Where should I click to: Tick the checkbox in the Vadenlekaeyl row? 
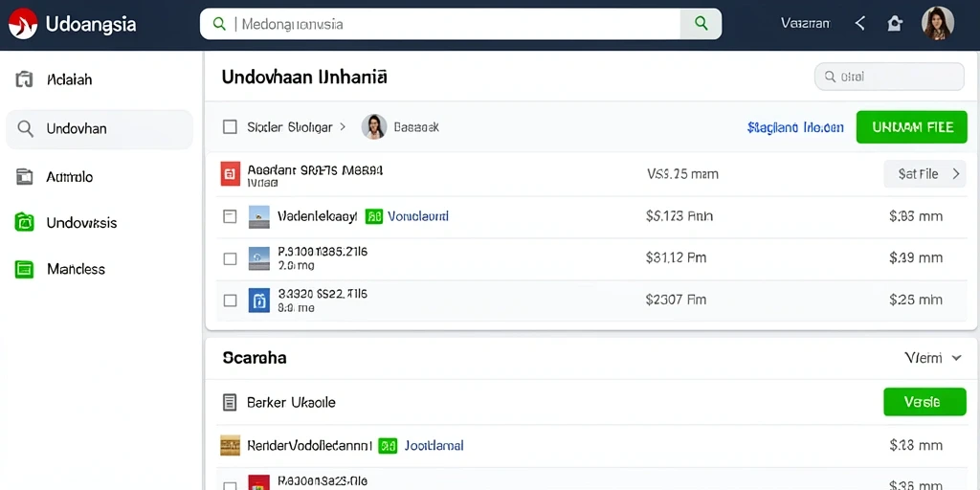point(230,217)
